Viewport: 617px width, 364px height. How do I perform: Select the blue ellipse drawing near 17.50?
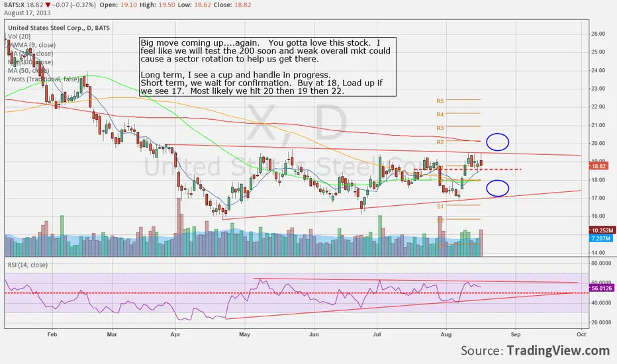tap(497, 188)
